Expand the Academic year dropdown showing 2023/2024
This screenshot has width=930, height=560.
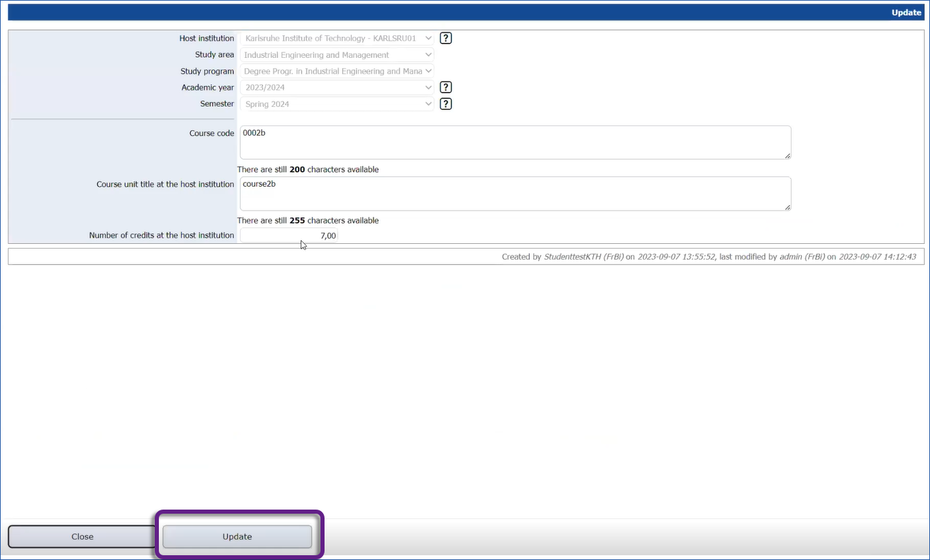click(337, 87)
